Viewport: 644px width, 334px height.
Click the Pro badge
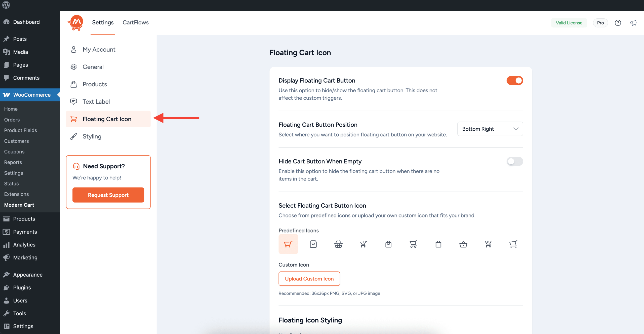600,23
